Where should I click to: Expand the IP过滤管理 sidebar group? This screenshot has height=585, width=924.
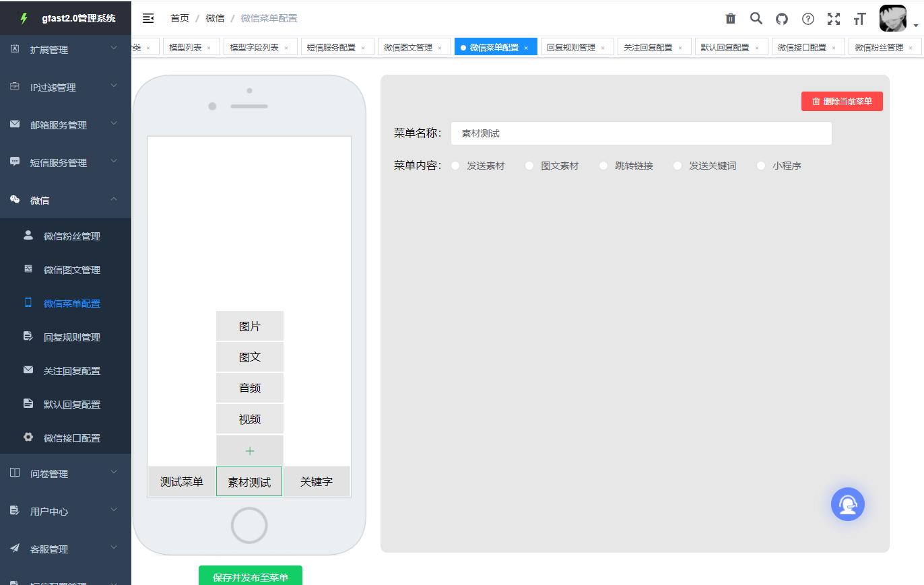[x=65, y=88]
